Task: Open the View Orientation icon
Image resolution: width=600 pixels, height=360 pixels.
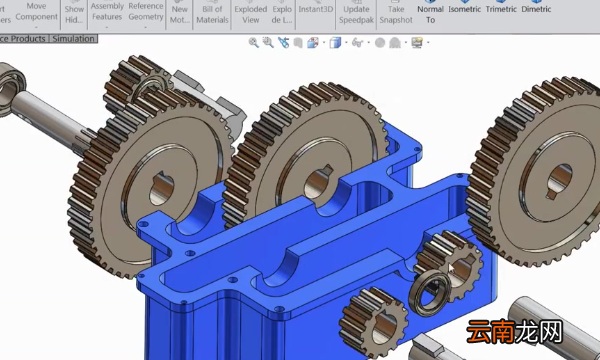Action: (x=313, y=43)
